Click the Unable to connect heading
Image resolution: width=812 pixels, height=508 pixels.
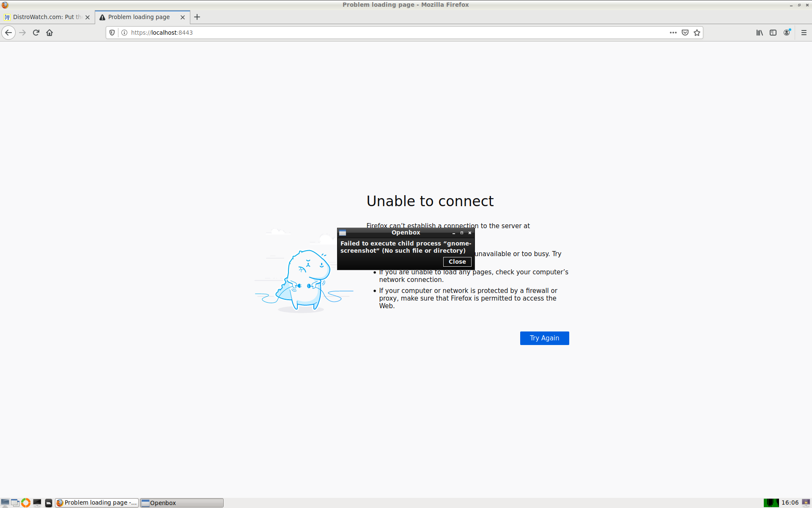(430, 201)
